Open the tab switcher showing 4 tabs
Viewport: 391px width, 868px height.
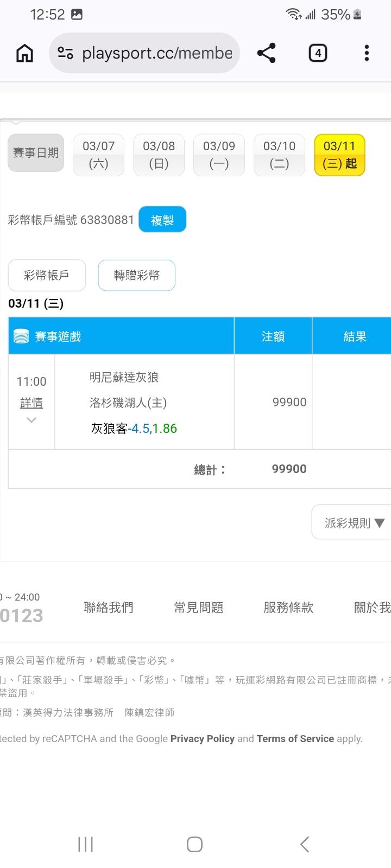point(318,53)
